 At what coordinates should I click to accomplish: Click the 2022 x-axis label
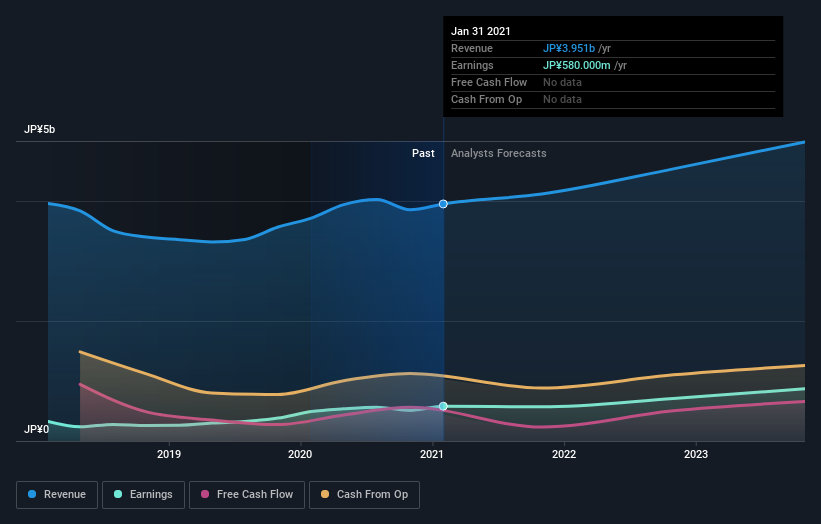point(564,454)
